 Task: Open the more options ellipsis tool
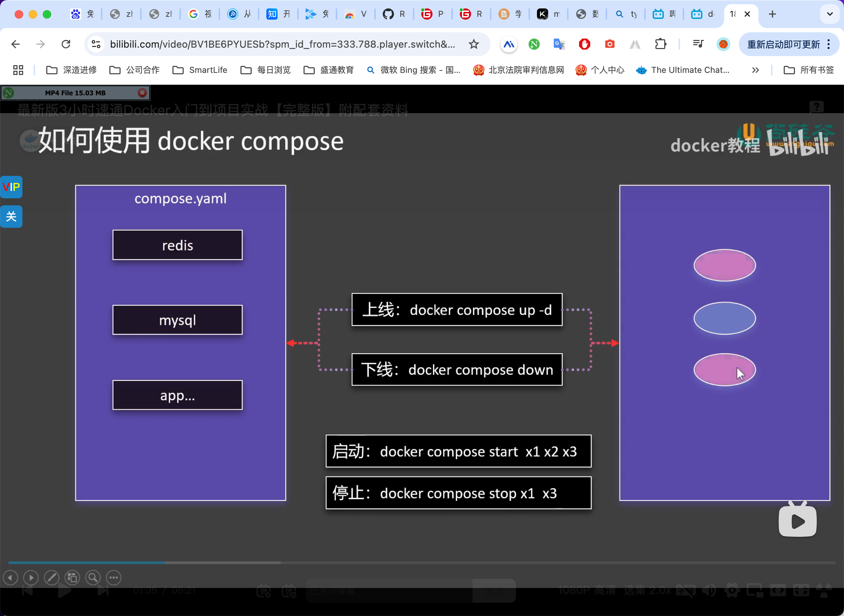click(113, 578)
